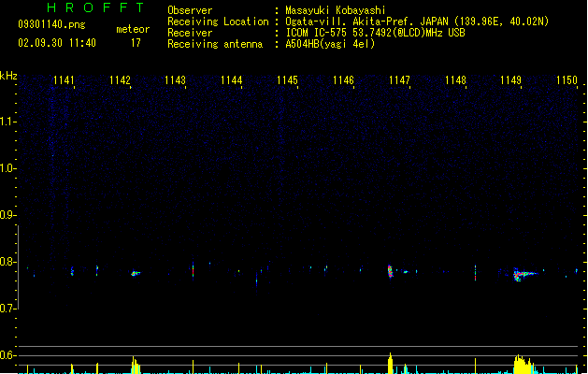Click the Receiving antenna label
Viewport: 588px width, 374px height.
[215, 44]
